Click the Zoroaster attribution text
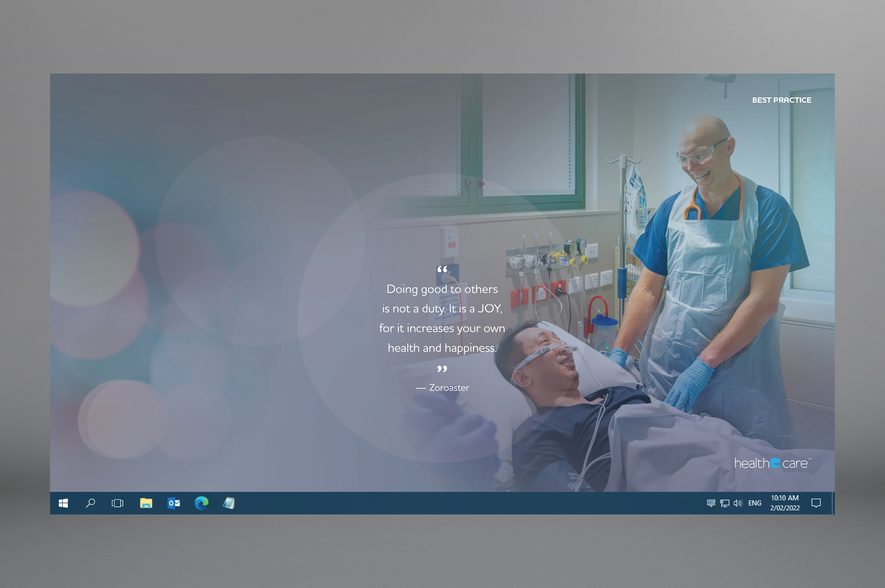This screenshot has width=885, height=588. (449, 388)
